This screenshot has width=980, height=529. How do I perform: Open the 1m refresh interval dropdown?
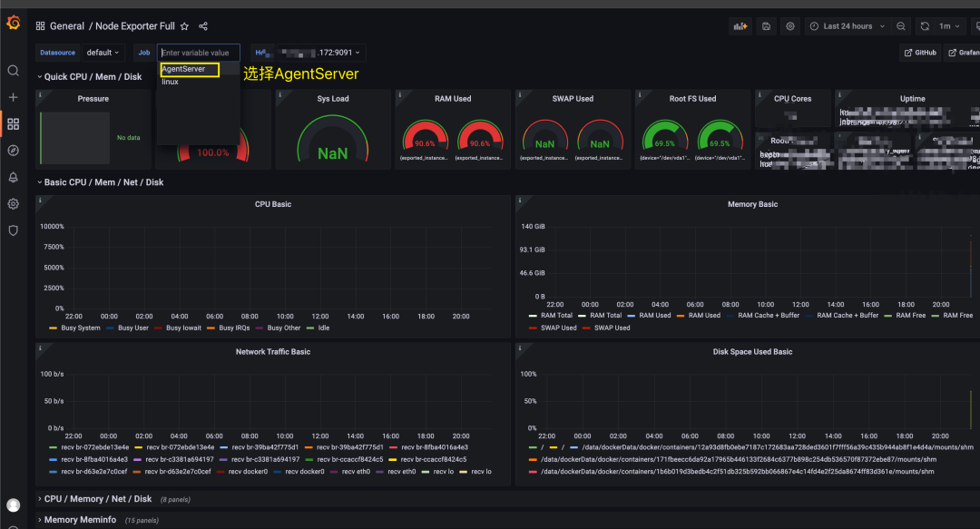coord(949,26)
